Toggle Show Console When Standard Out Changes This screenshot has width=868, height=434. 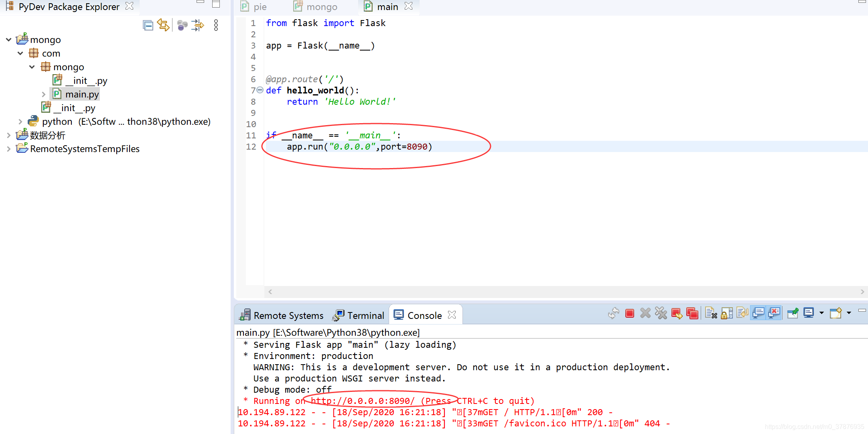(x=758, y=313)
